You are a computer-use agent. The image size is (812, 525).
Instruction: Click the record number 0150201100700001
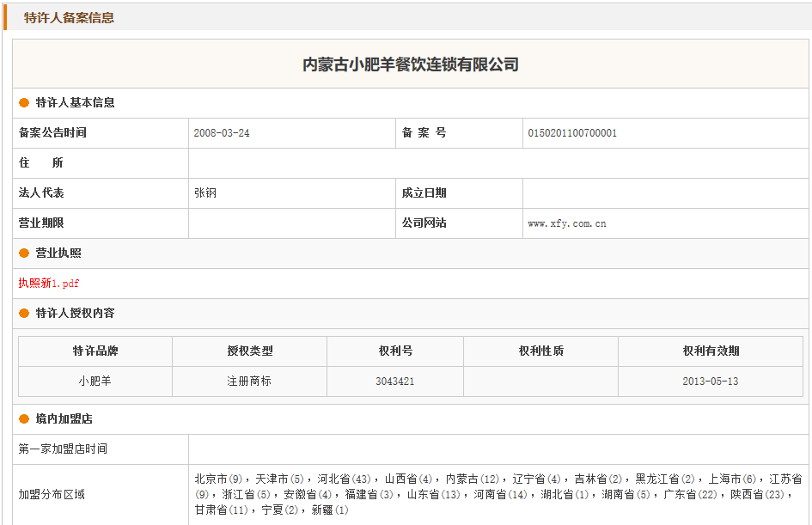coord(571,133)
